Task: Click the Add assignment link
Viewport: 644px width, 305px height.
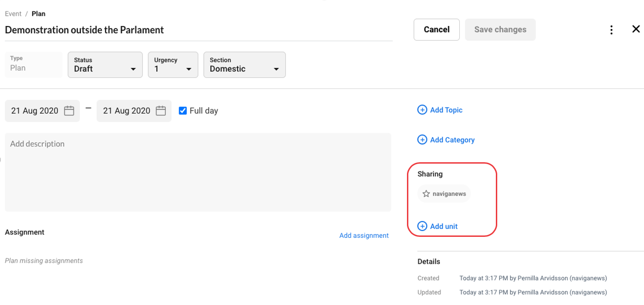Action: (x=364, y=235)
